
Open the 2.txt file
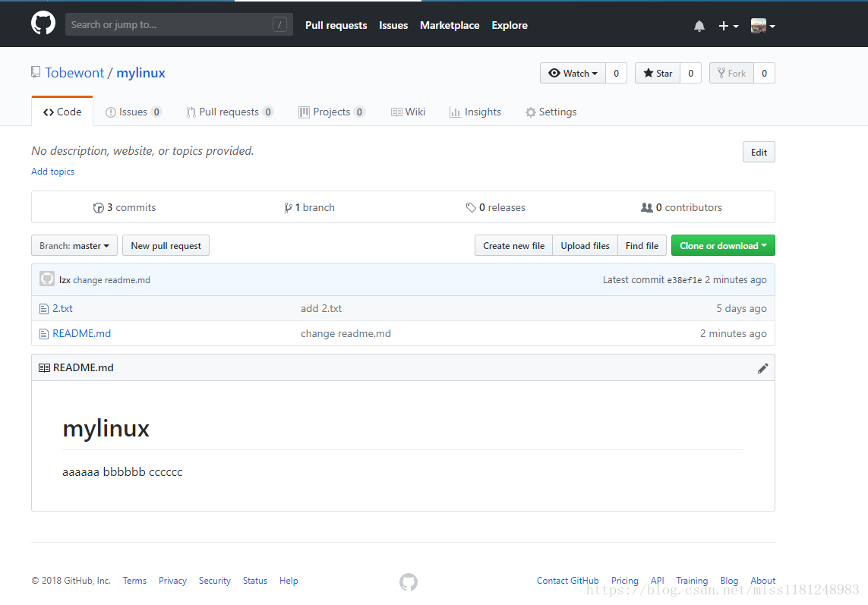(62, 308)
